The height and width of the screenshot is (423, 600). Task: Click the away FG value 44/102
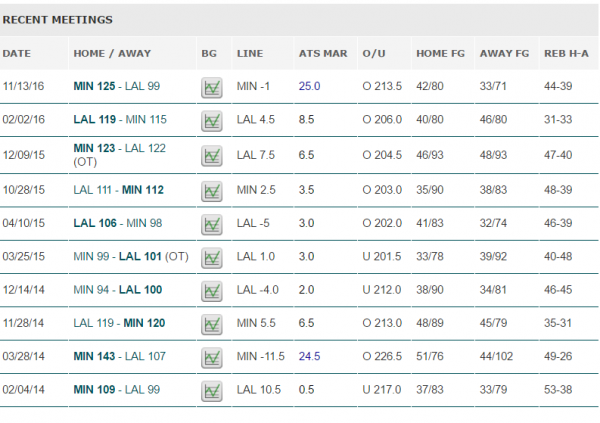coord(496,356)
